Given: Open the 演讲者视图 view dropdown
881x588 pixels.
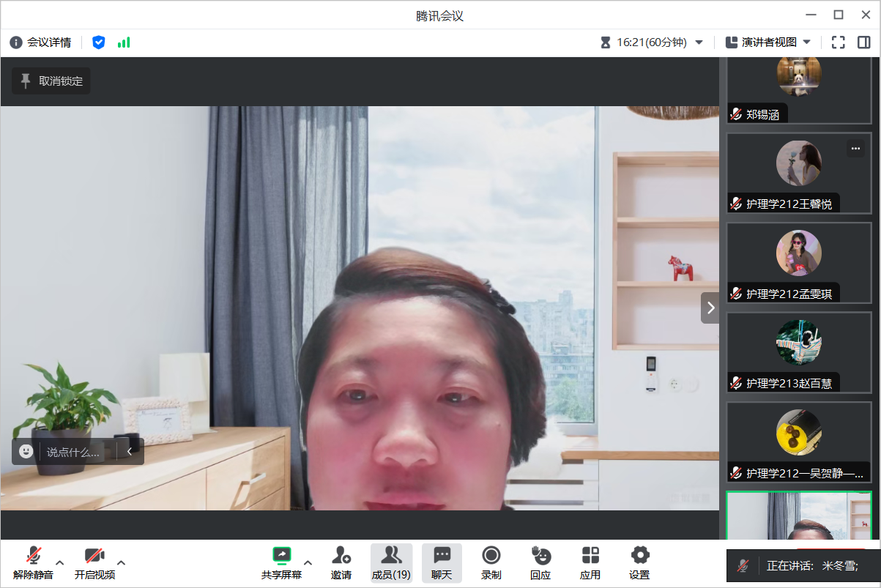Looking at the screenshot, I should tap(768, 42).
